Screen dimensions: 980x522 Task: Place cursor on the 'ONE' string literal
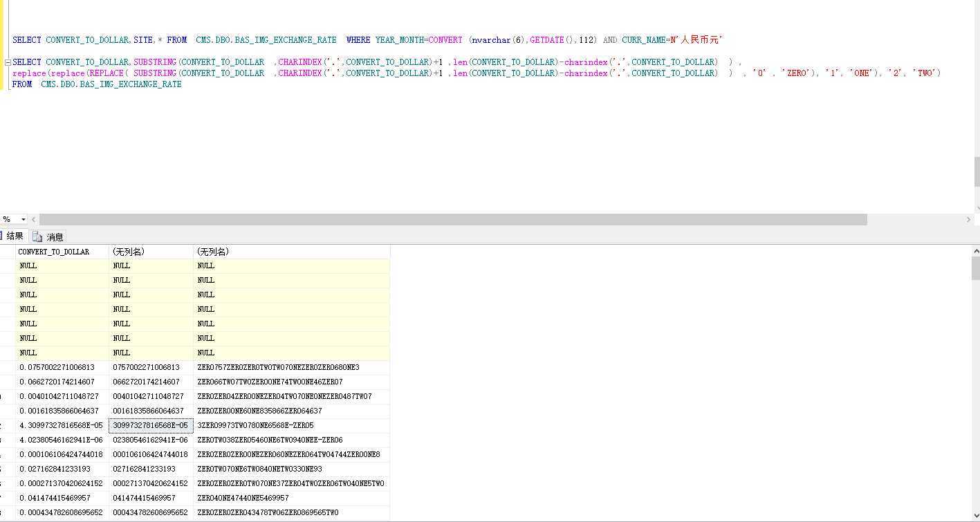(x=861, y=73)
